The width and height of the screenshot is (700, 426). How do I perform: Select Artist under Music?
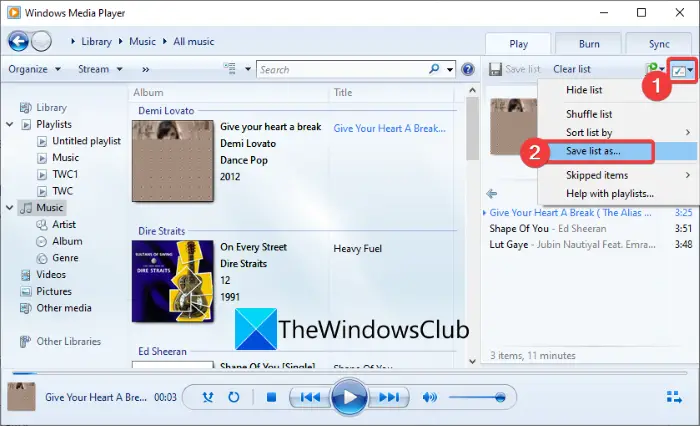point(64,225)
